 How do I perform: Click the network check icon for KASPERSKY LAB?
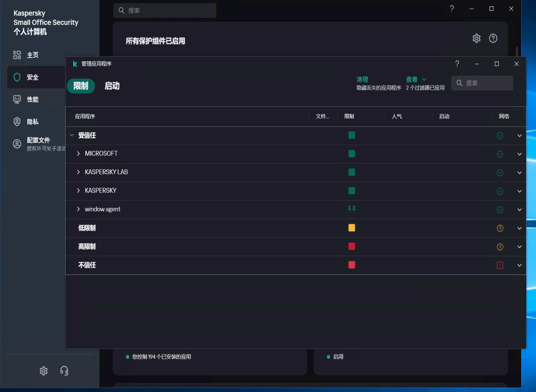click(x=500, y=173)
